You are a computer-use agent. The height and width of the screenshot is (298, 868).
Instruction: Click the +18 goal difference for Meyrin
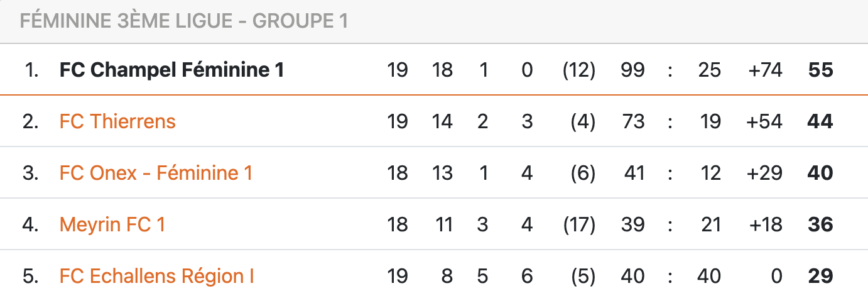coord(765,224)
